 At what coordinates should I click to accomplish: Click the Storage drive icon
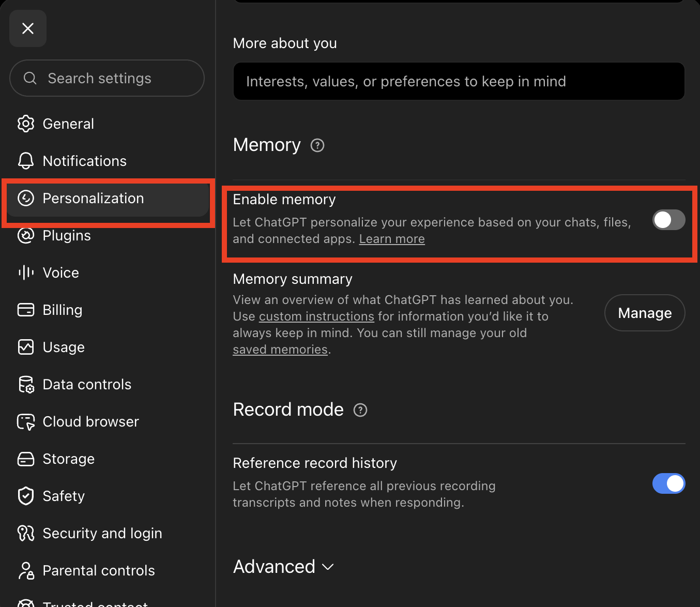(26, 459)
